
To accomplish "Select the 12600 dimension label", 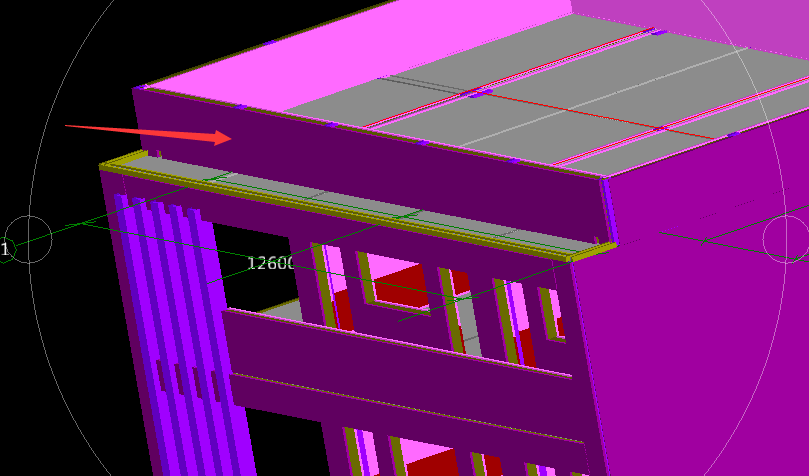I will 271,263.
